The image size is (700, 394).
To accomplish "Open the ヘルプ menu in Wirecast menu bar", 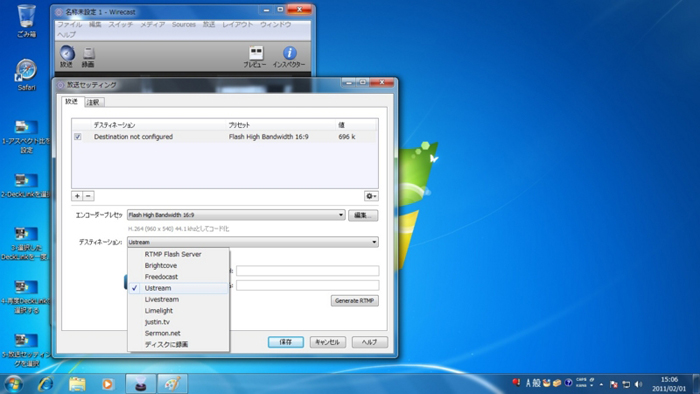I will pyautogui.click(x=67, y=34).
